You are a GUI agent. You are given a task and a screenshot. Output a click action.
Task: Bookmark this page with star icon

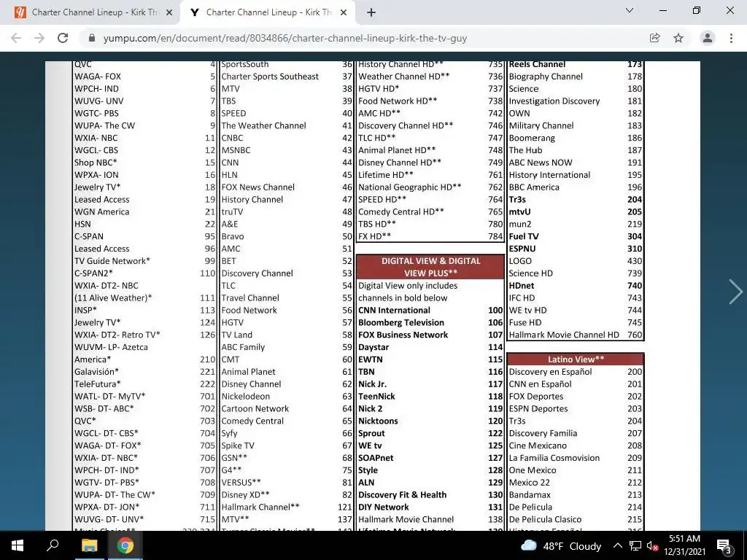pyautogui.click(x=678, y=38)
